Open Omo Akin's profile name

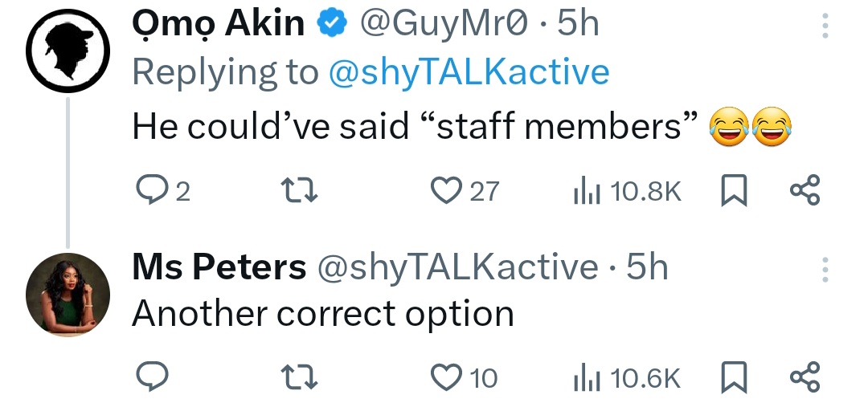219,26
